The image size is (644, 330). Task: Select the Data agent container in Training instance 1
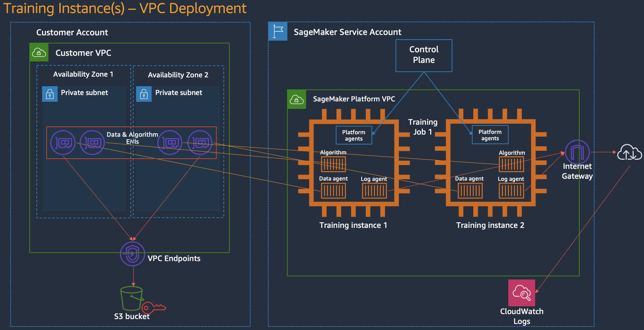(333, 191)
